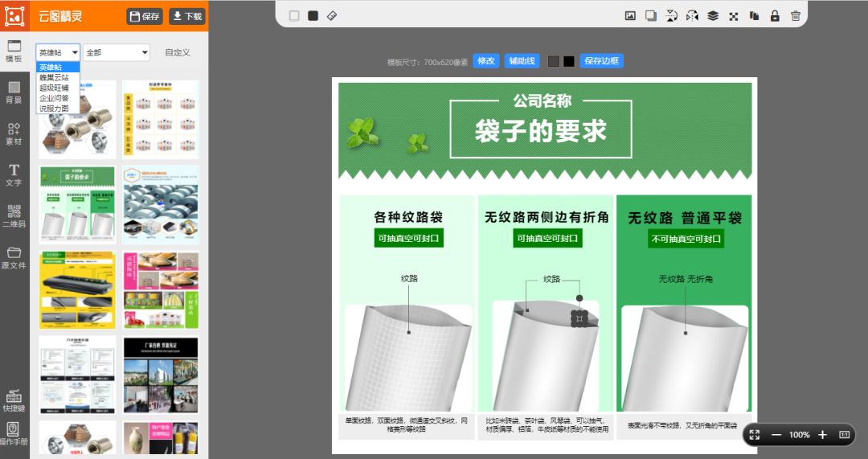Screen dimensions: 868x459
Task: Open the 源文件 source files panel
Action: pyautogui.click(x=14, y=258)
